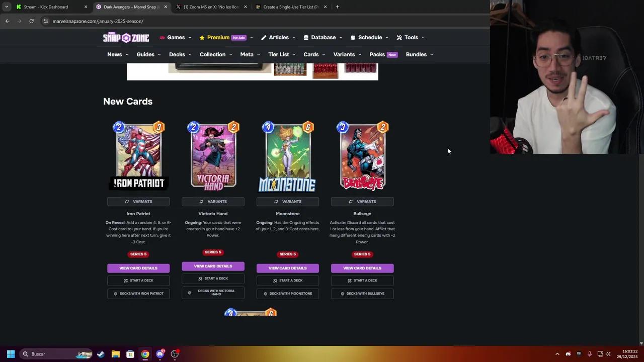Click the Moonstone card name link
The width and height of the screenshot is (644, 362).
287,214
